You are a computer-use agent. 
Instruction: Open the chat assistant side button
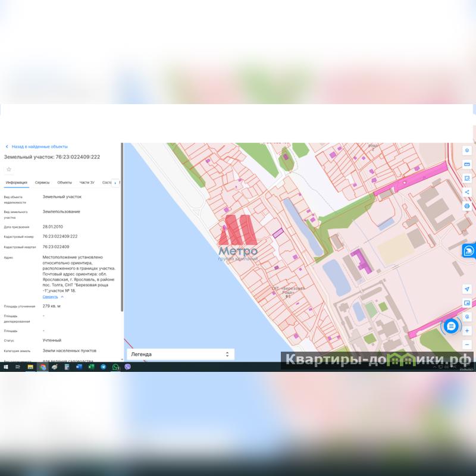[469, 251]
